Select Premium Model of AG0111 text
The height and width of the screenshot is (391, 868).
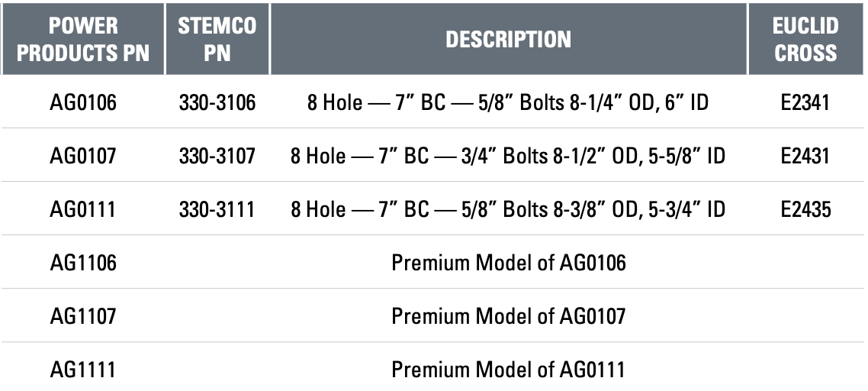pos(508,370)
